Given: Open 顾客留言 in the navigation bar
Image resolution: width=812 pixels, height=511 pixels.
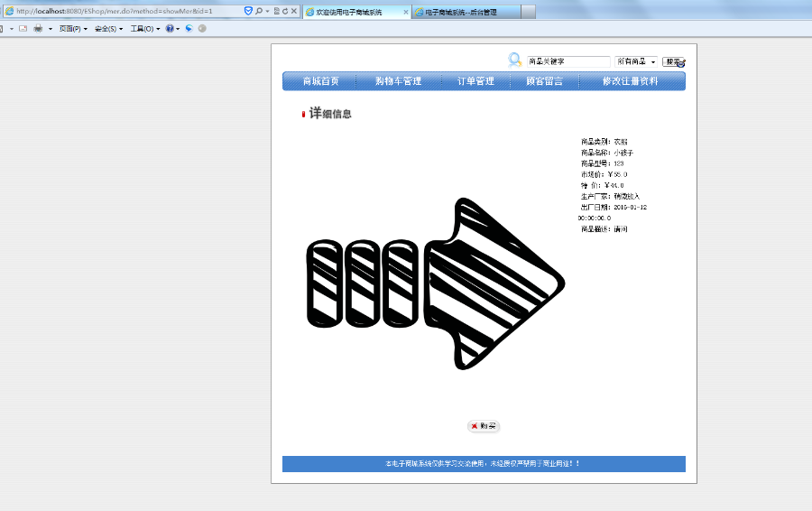Looking at the screenshot, I should (x=544, y=81).
